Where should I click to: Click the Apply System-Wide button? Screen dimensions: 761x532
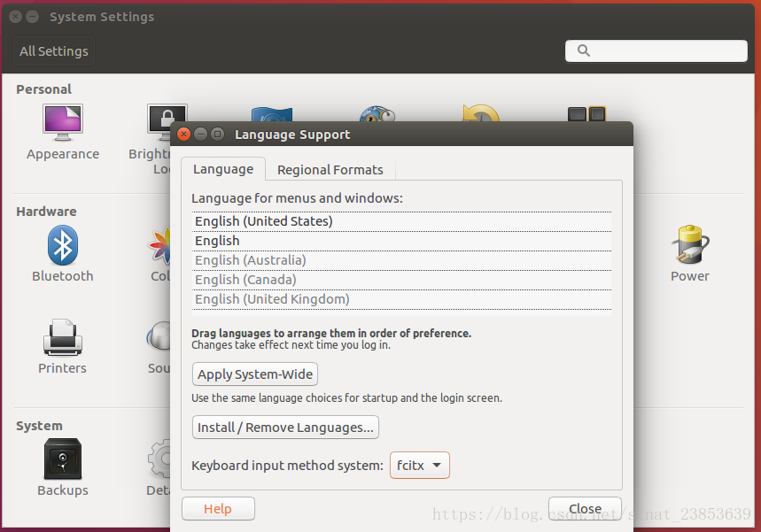click(x=255, y=374)
